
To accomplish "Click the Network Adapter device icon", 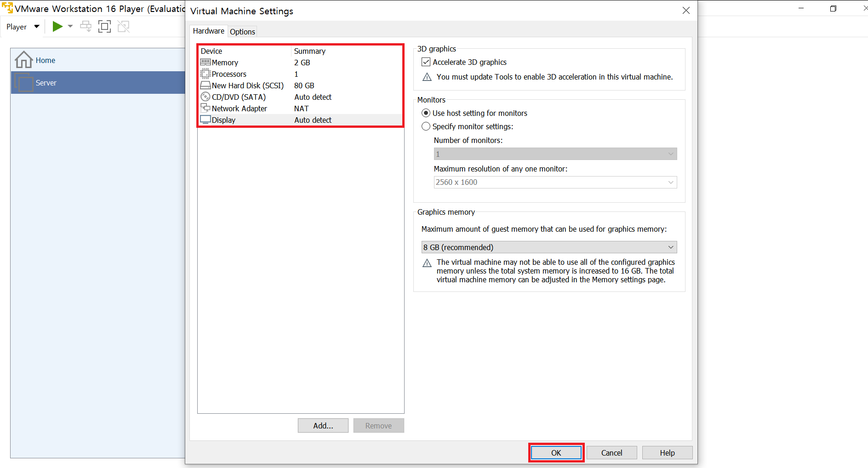I will click(205, 108).
